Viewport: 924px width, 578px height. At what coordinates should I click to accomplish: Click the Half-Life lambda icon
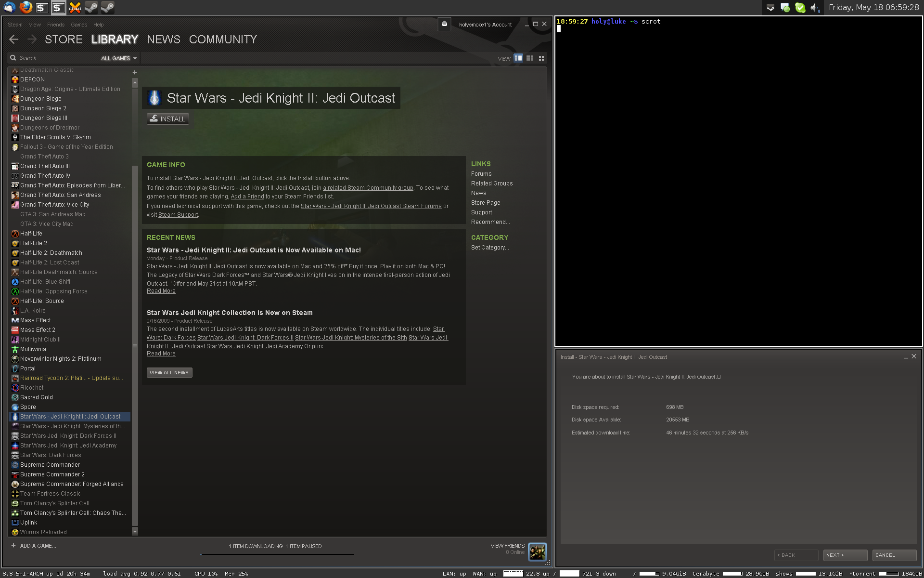tap(15, 234)
